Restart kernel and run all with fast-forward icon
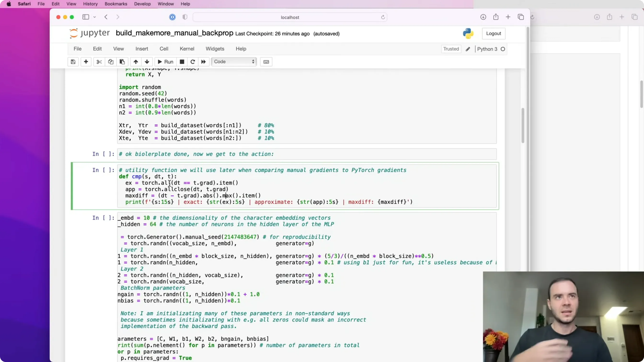The width and height of the screenshot is (644, 362). click(x=203, y=62)
